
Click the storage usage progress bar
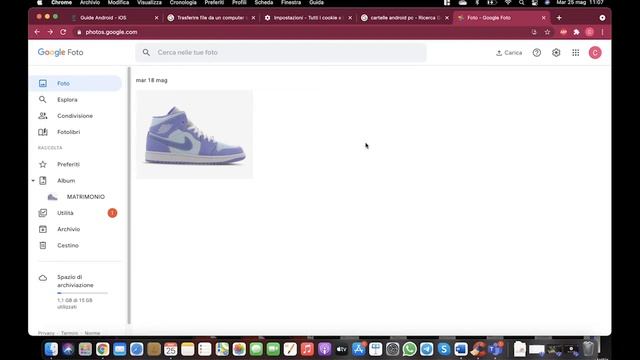pyautogui.click(x=82, y=293)
